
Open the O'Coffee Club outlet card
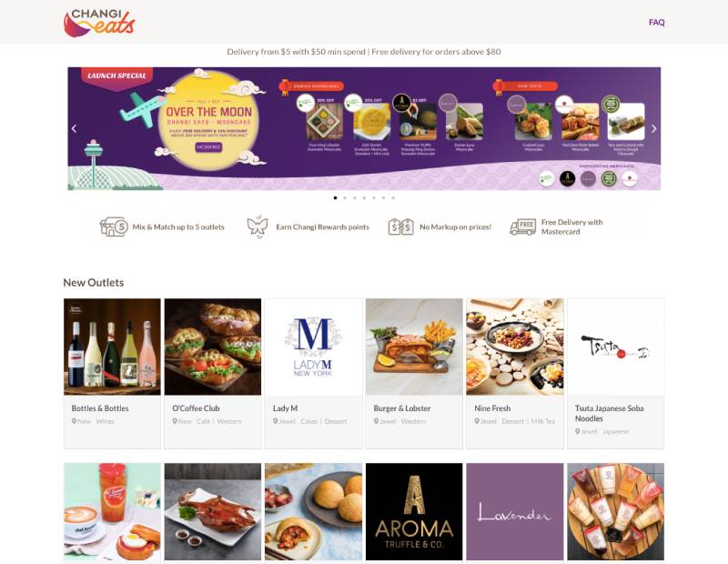213,373
